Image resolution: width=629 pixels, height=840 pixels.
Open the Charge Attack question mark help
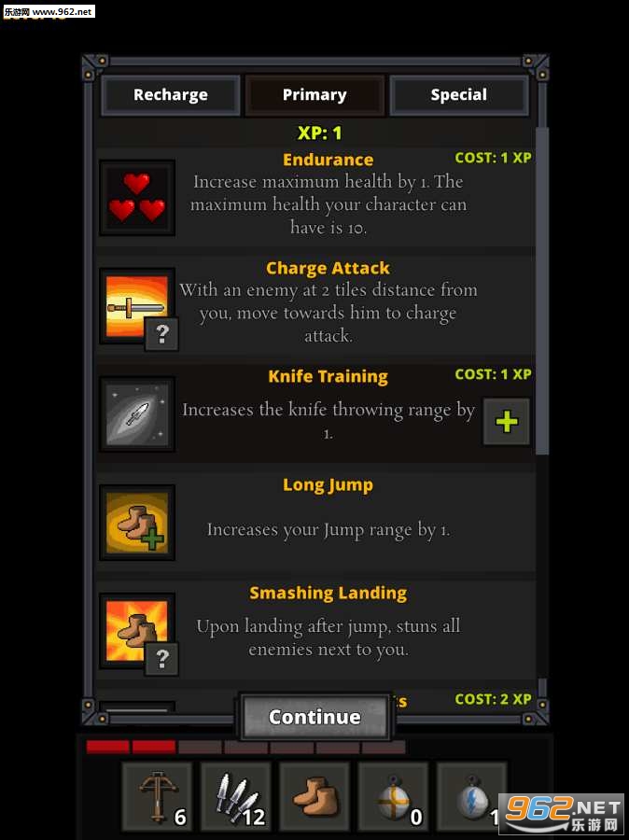click(161, 334)
